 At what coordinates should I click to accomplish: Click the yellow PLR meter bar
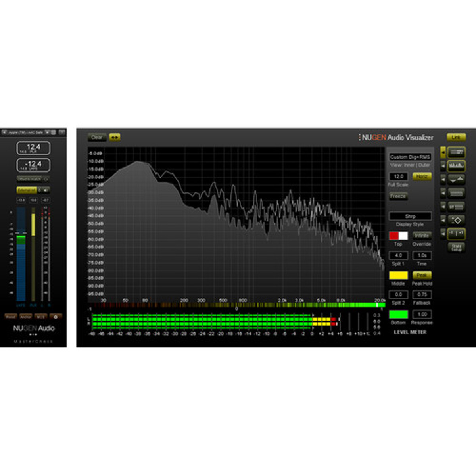pyautogui.click(x=33, y=254)
